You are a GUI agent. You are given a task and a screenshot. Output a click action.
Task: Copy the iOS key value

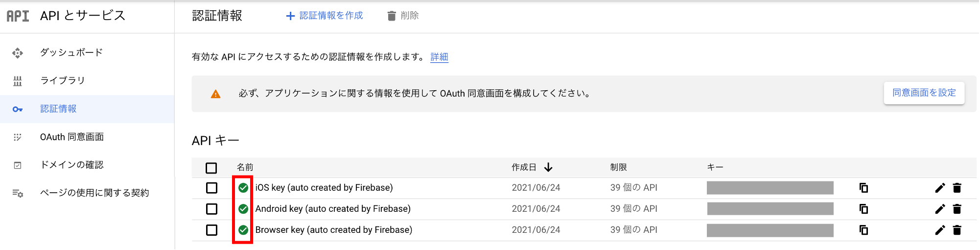point(864,188)
